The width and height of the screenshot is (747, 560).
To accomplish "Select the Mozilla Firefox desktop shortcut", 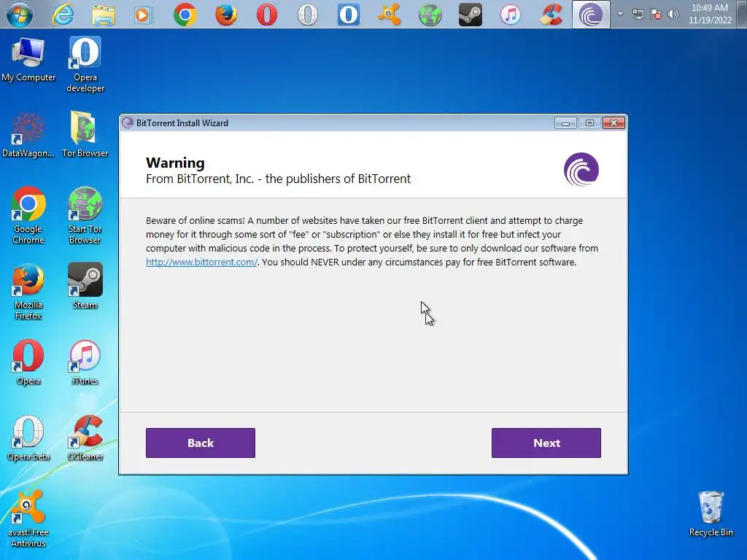I will tap(28, 292).
